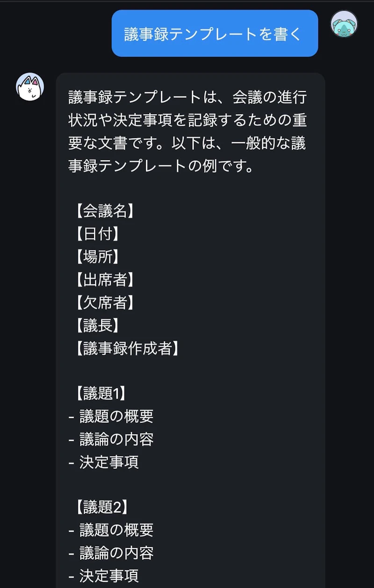Select the 【議題1】 heading
The image size is (374, 588).
(101, 394)
